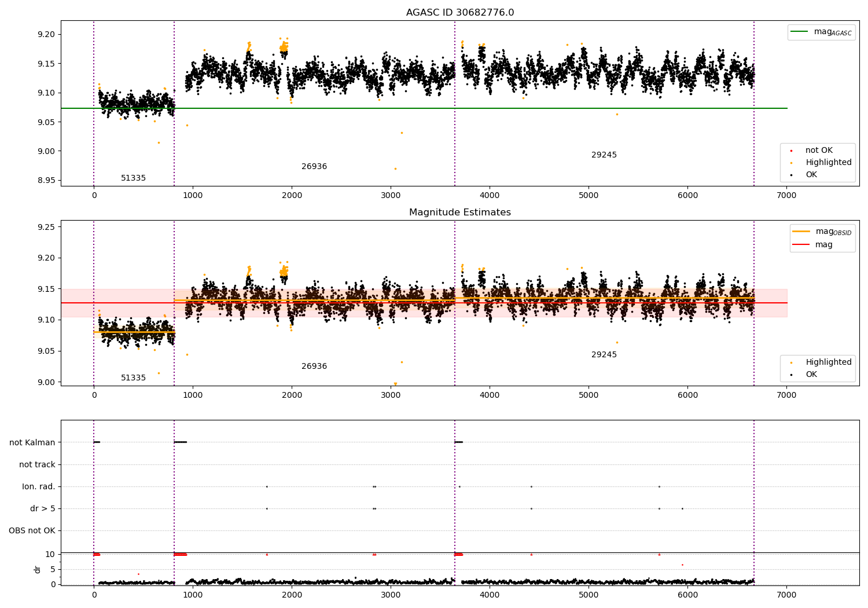Click the 7000 x-axis tick under the top plot
This screenshot has width=868, height=608.
point(786,196)
